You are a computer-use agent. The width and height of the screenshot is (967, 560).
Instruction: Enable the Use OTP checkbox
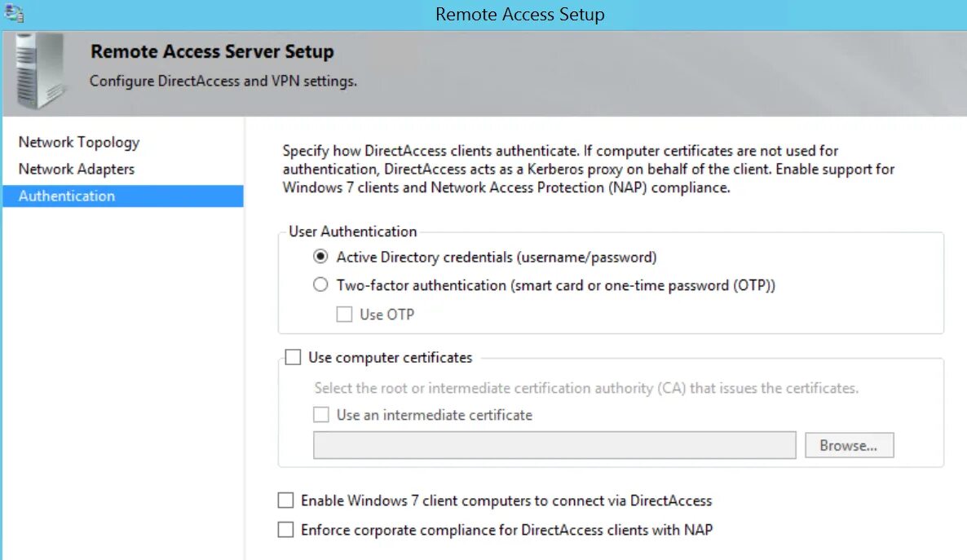coord(345,314)
